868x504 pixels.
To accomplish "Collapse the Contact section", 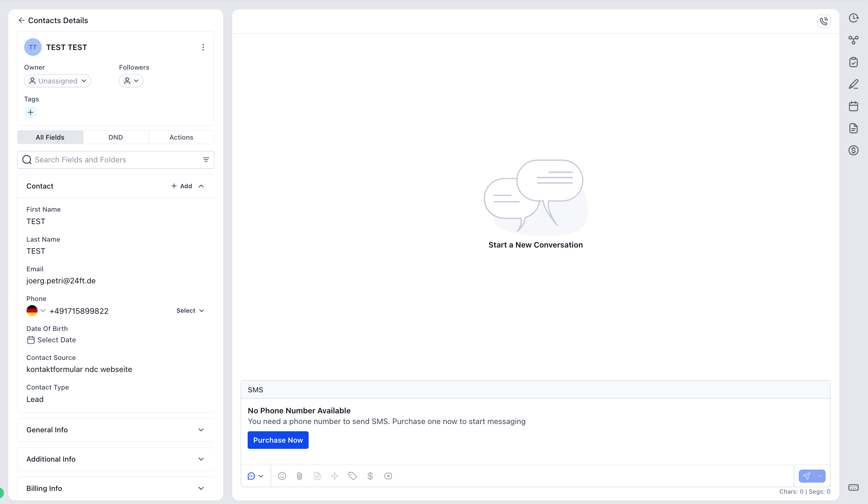I will point(201,186).
